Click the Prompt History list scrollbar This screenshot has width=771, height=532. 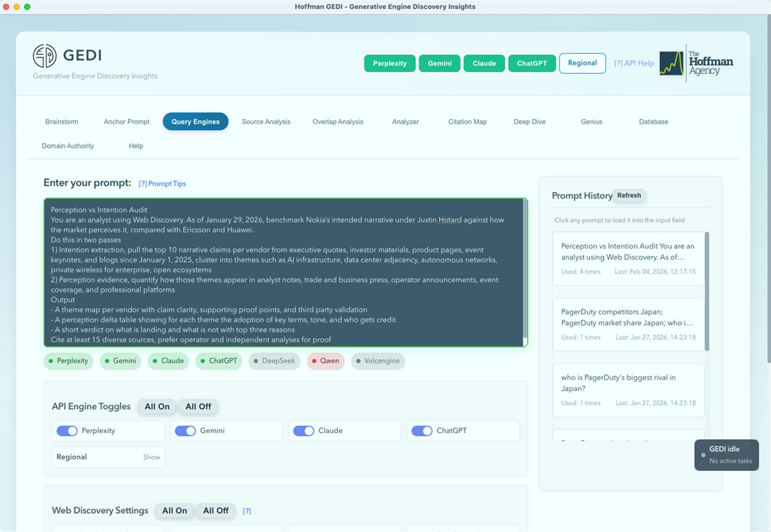tap(707, 291)
